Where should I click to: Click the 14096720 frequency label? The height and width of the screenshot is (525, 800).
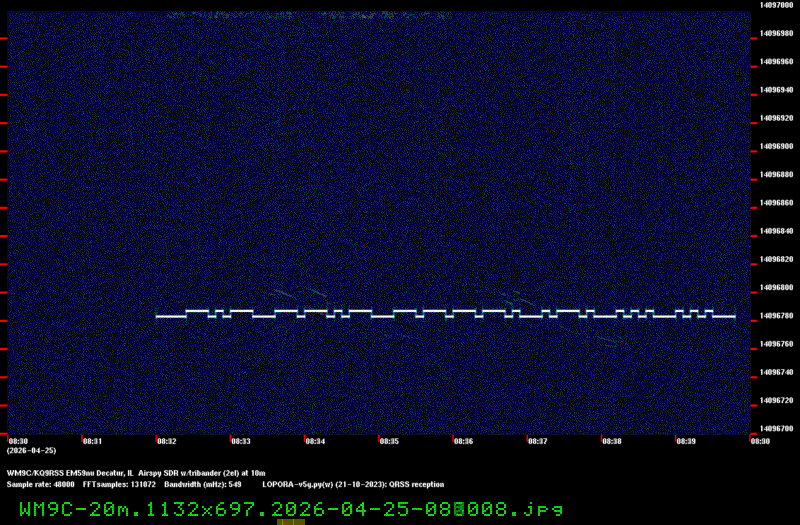(x=777, y=401)
